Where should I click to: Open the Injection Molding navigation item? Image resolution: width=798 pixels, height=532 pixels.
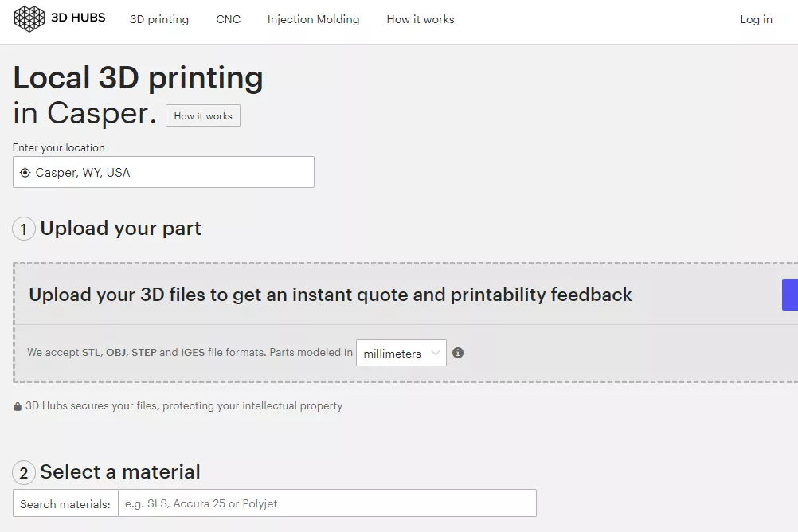313,19
